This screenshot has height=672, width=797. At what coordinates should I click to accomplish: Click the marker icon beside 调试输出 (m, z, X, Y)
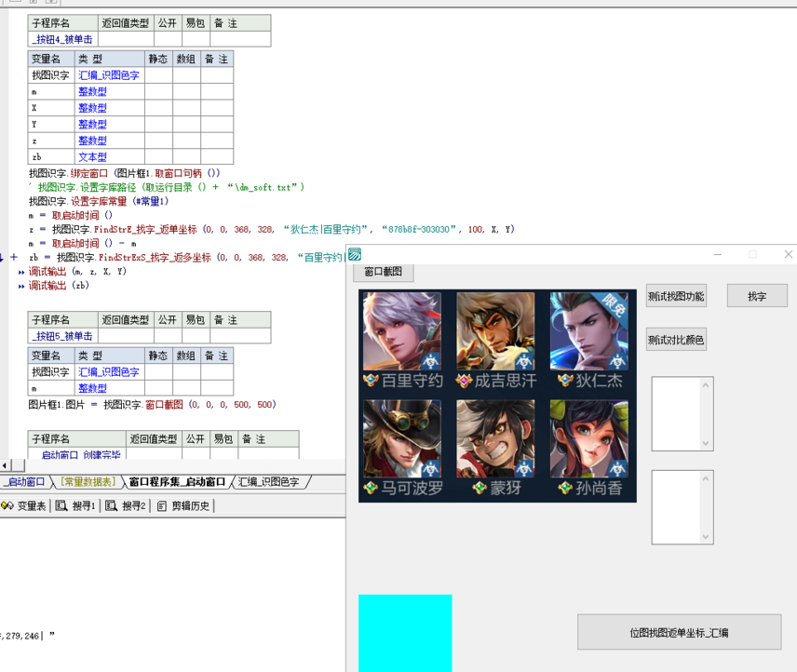click(x=21, y=273)
